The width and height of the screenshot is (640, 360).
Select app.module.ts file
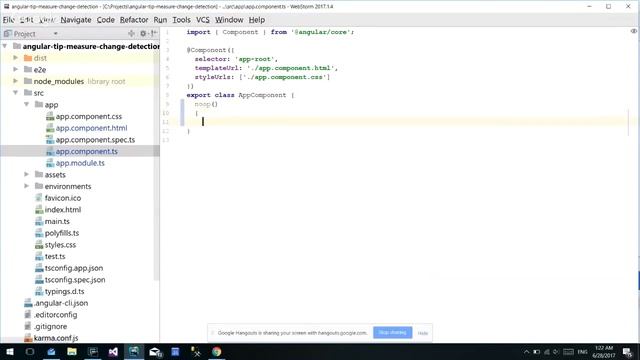point(80,163)
